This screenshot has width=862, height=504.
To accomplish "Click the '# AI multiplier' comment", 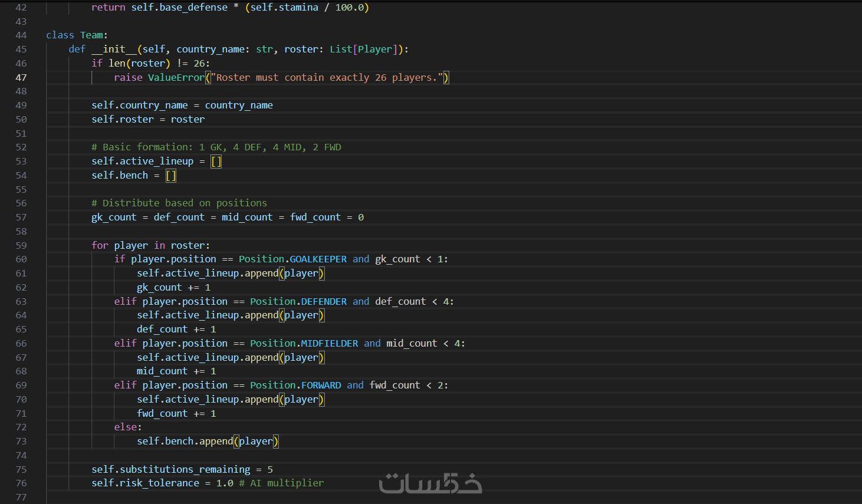I will (281, 483).
